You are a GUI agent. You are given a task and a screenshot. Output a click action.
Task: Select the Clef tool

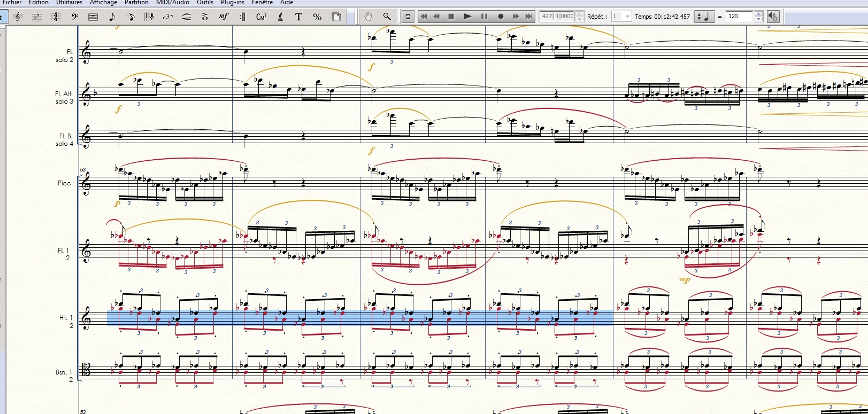74,17
